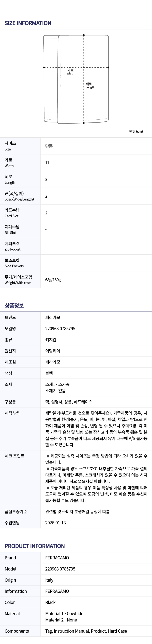Click the 블랙 color value

click(49, 373)
